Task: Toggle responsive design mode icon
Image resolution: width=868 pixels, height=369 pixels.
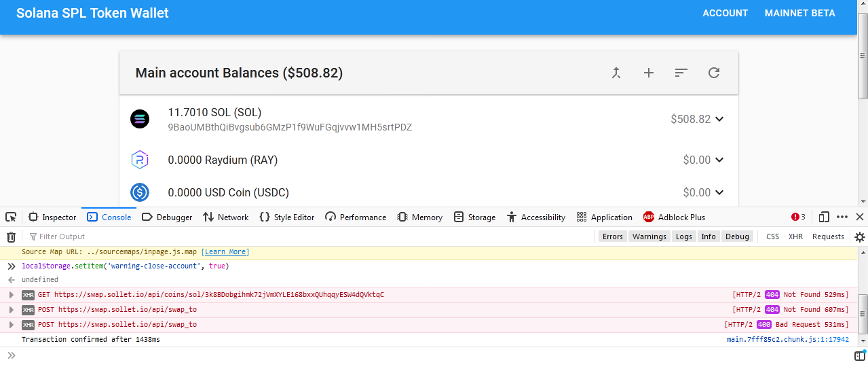Action: [824, 217]
